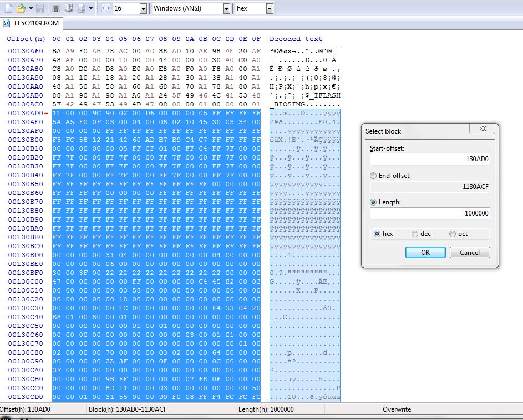Image resolution: width=523 pixels, height=420 pixels.
Task: Choose the hex radio option
Action: pyautogui.click(x=377, y=234)
